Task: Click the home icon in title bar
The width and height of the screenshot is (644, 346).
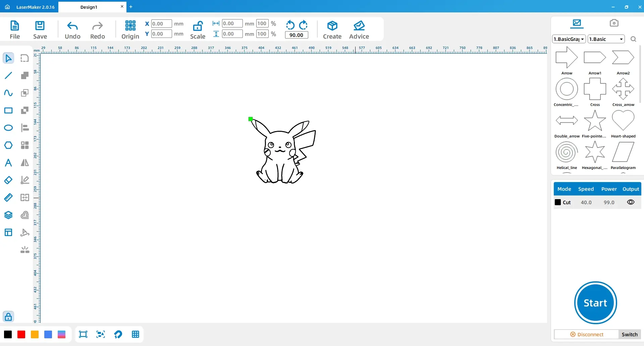Action: coord(7,7)
